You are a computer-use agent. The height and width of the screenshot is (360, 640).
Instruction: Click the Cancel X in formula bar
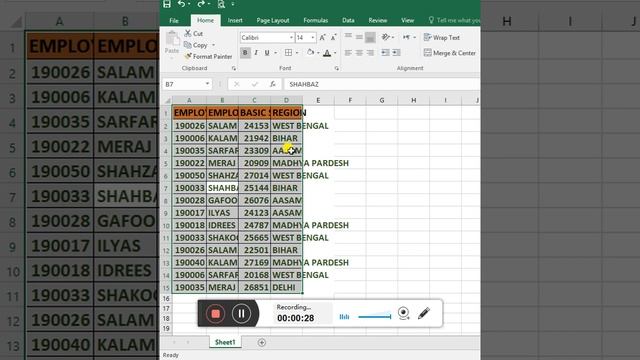pos(236,84)
